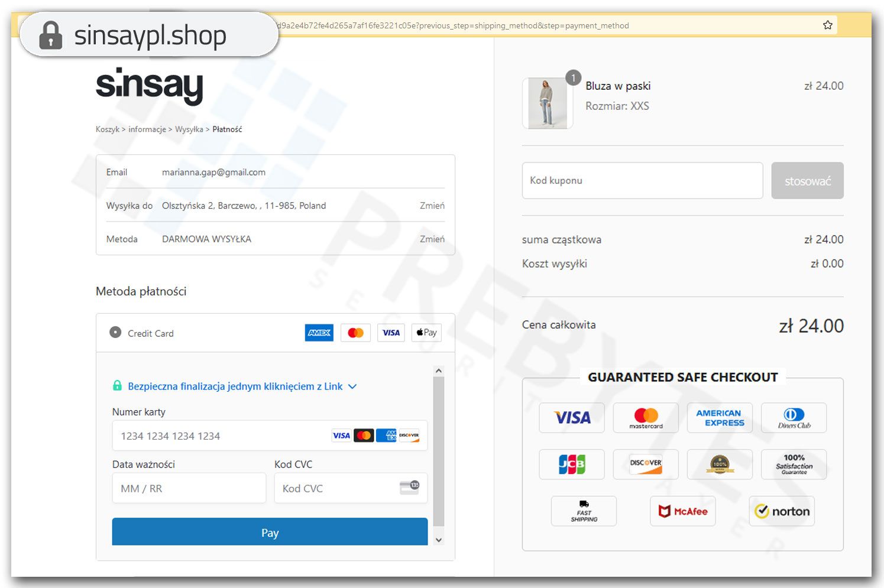Click Amex logo inside card number field
Screen dimensions: 884x588
point(387,436)
